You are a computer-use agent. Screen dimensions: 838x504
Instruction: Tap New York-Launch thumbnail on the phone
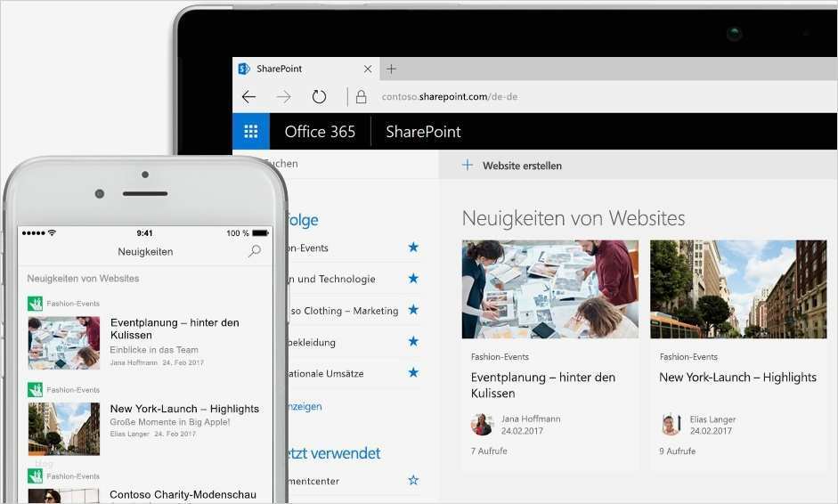pyautogui.click(x=64, y=428)
